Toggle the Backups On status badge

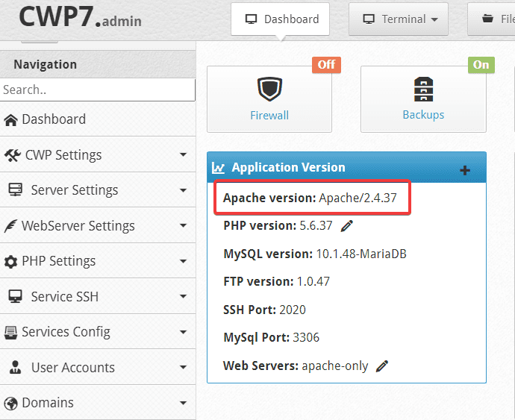click(x=481, y=64)
